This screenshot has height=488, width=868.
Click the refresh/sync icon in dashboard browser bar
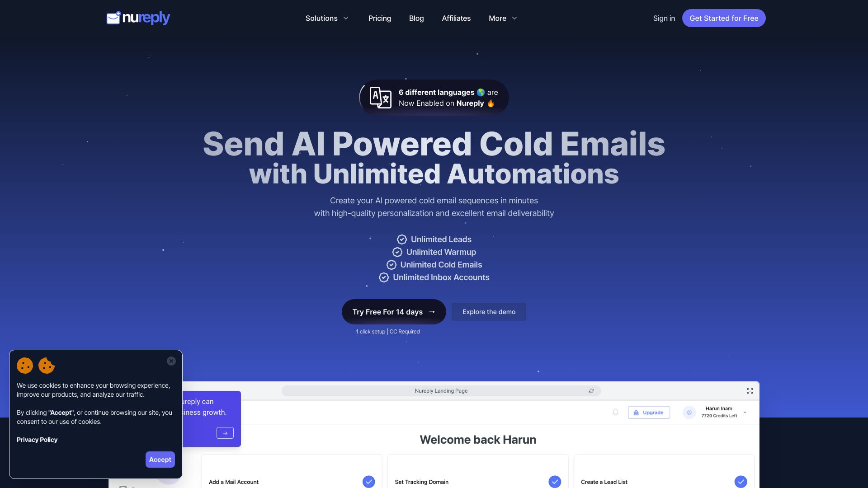tap(591, 391)
